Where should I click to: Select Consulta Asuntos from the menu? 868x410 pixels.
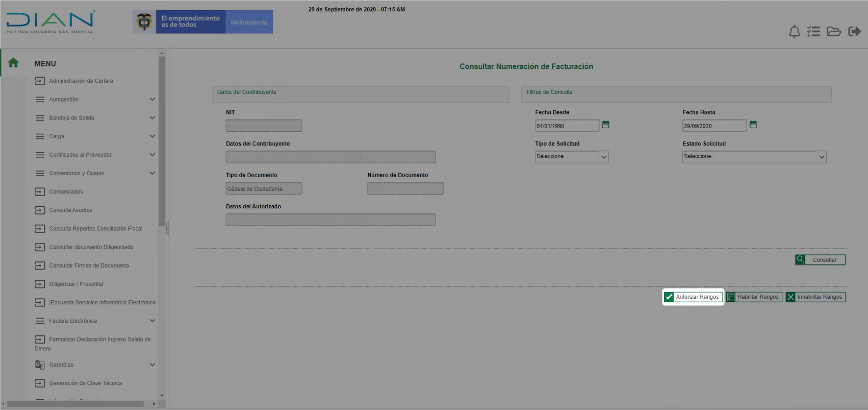pos(70,210)
